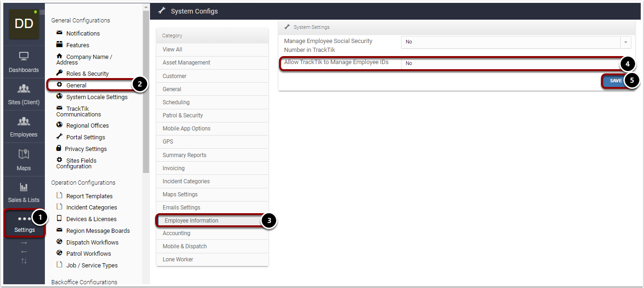Open Emails Settings category
Image resolution: width=644 pixels, height=288 pixels.
click(x=212, y=208)
